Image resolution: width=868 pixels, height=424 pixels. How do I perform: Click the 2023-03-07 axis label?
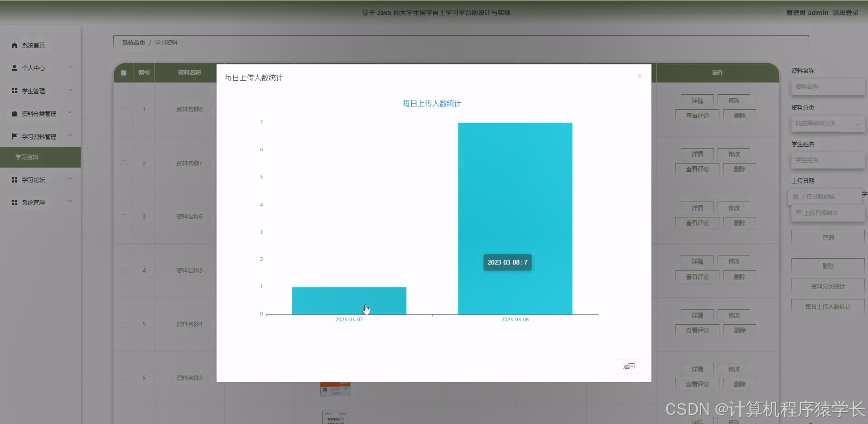349,319
